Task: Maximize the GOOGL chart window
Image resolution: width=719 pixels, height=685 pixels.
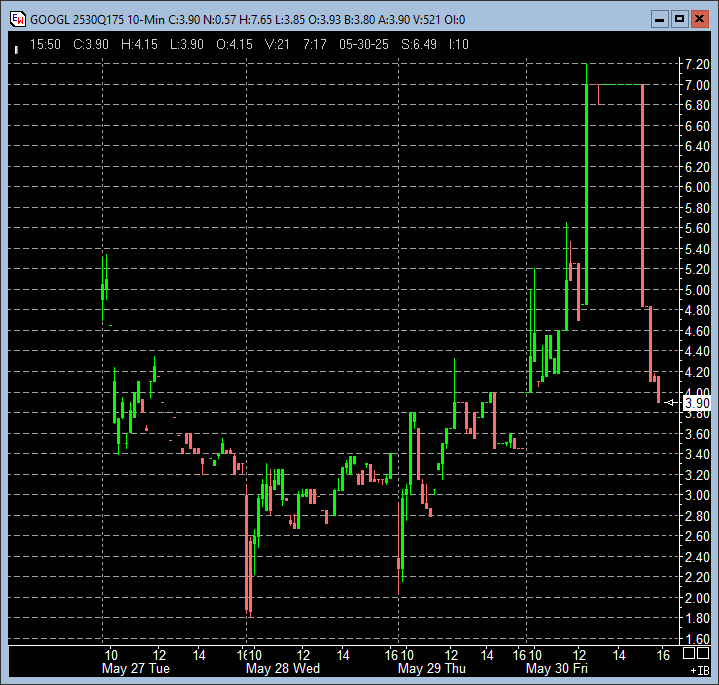Action: tap(680, 19)
